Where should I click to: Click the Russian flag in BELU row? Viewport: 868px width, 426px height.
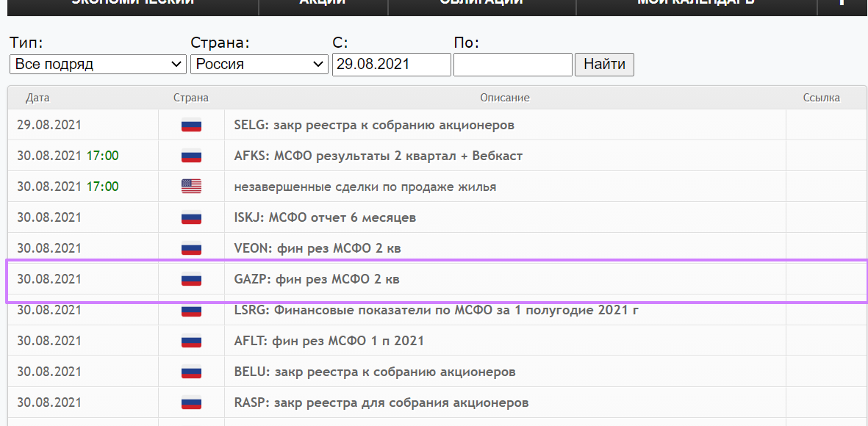pyautogui.click(x=192, y=372)
